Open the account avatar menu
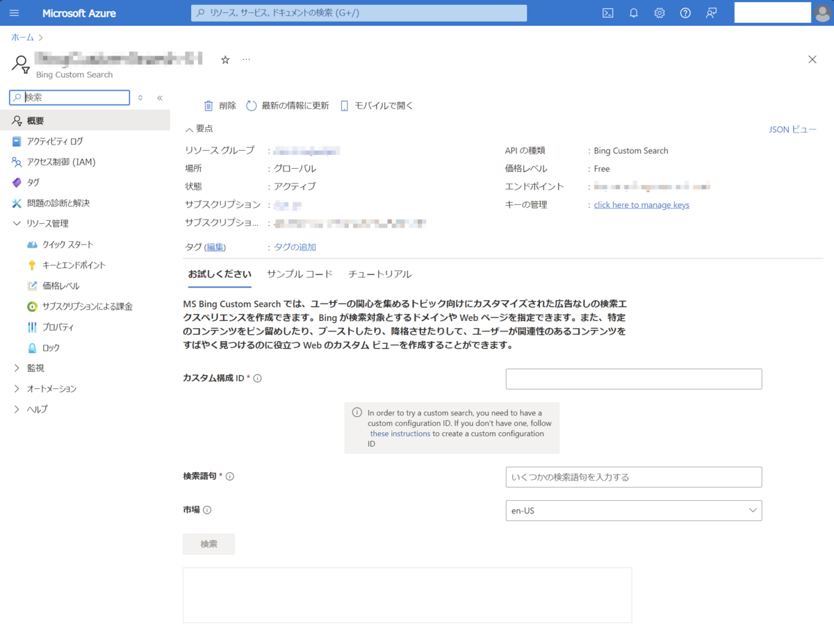The image size is (834, 644). tap(823, 13)
